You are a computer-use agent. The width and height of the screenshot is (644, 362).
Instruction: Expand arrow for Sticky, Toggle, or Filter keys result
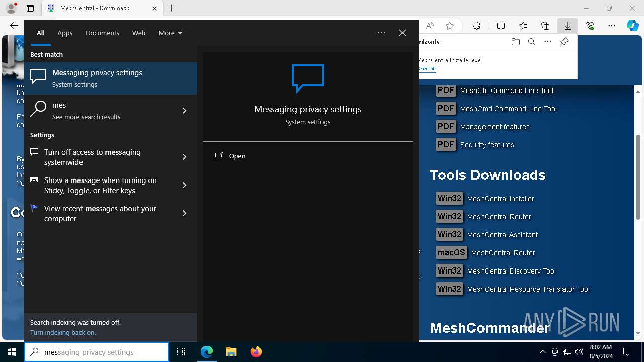point(184,186)
